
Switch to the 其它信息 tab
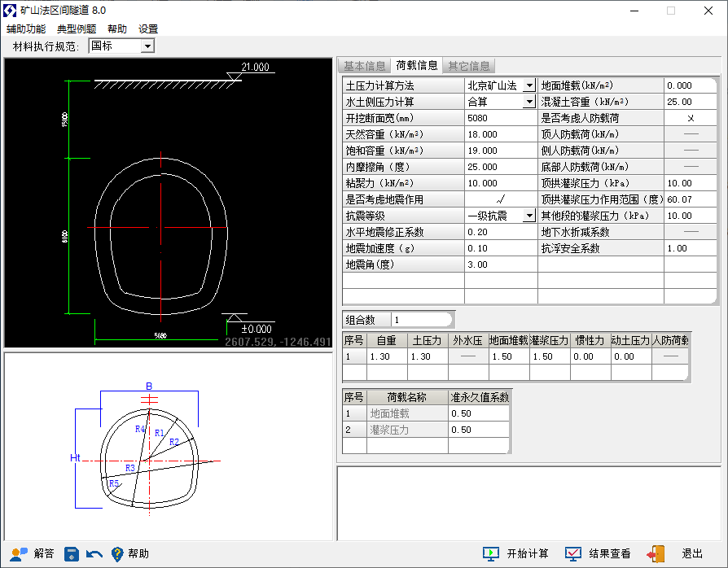469,66
